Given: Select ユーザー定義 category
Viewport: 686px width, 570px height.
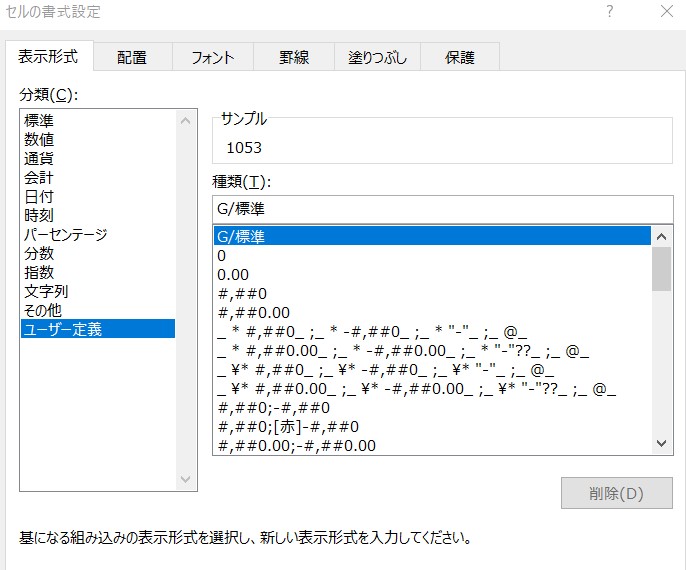Looking at the screenshot, I should click(x=98, y=329).
